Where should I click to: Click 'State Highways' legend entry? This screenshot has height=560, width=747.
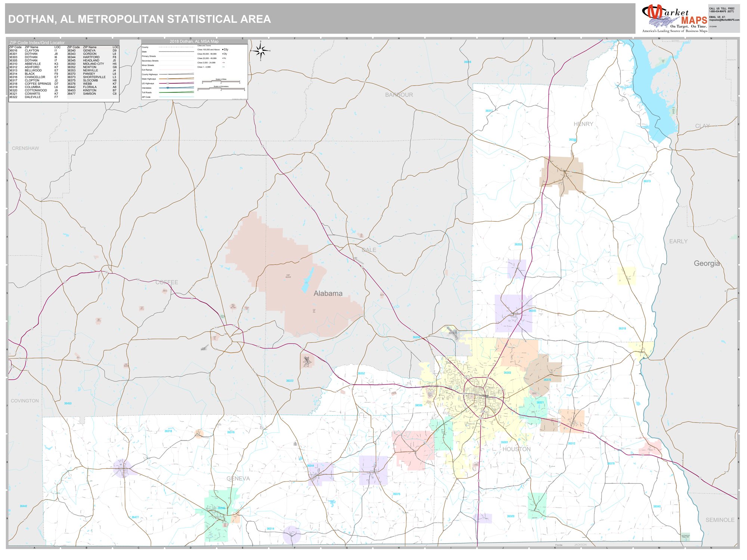click(149, 79)
